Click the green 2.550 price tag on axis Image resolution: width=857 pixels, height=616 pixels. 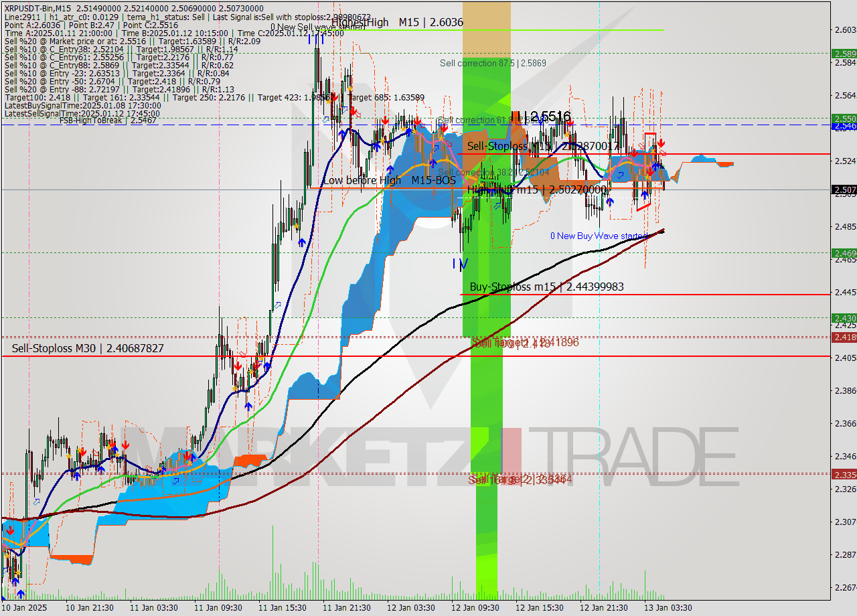(x=844, y=119)
